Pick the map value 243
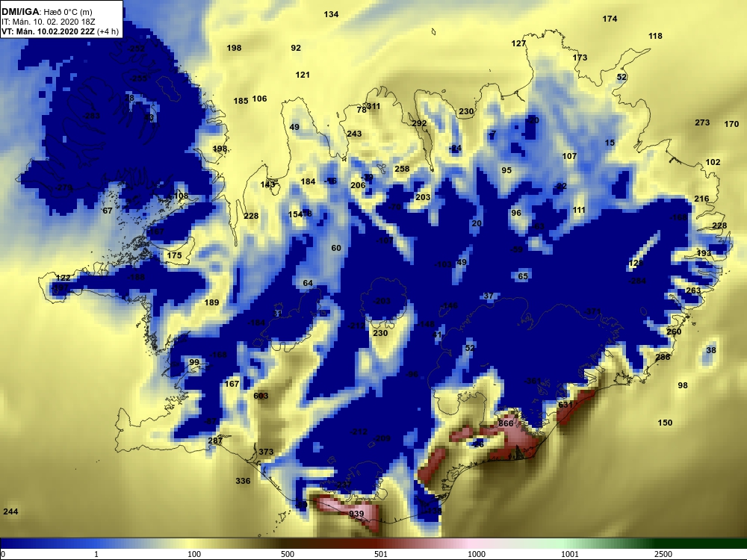Image resolution: width=747 pixels, height=560 pixels. 354,134
